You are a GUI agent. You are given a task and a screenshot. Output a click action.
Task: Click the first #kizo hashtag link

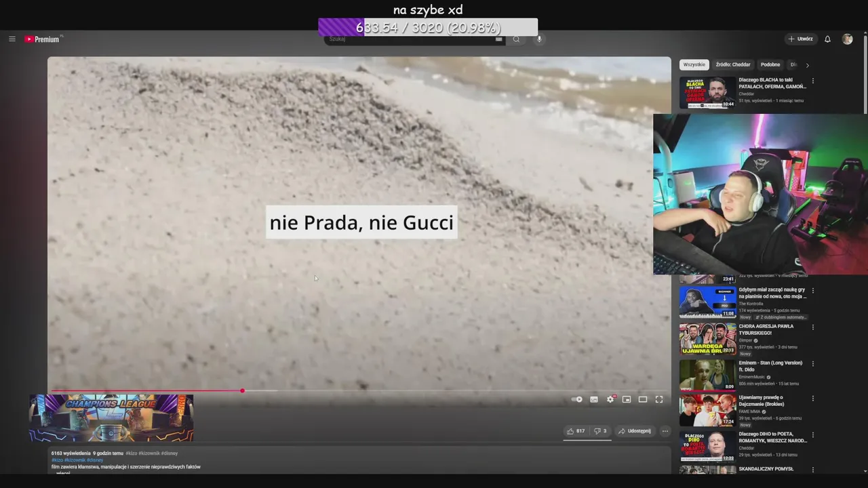coord(131,453)
